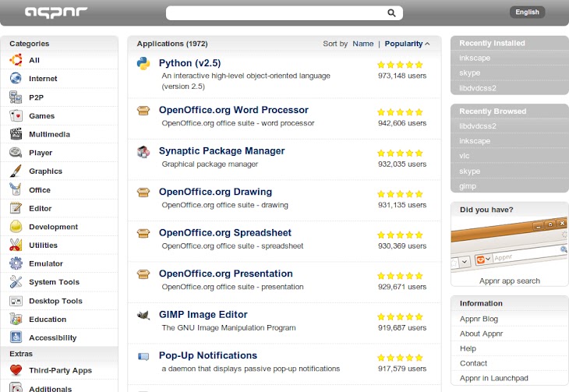This screenshot has height=392, width=569.
Task: Open OpenOffice.org Spreadsheet title link
Action: 225,233
